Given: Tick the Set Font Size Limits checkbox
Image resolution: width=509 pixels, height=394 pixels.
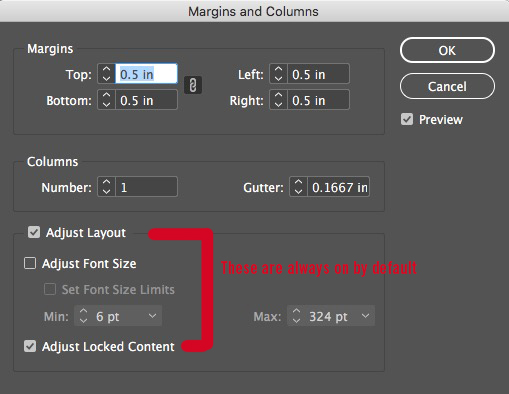Looking at the screenshot, I should [50, 289].
